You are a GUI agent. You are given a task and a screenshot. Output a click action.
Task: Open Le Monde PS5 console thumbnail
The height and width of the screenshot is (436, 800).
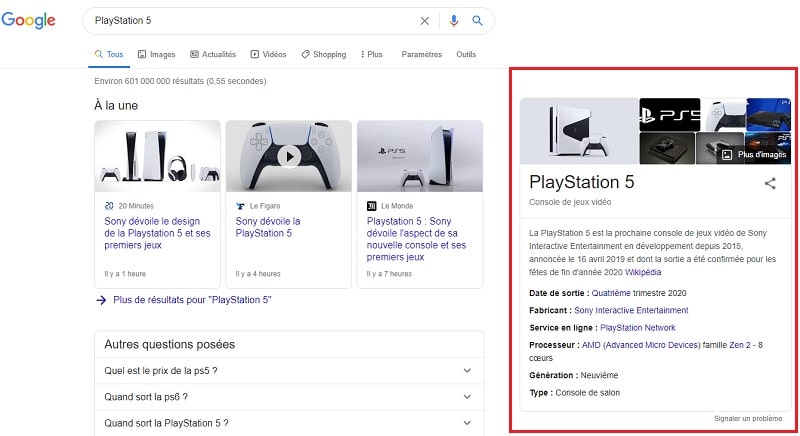(x=420, y=156)
